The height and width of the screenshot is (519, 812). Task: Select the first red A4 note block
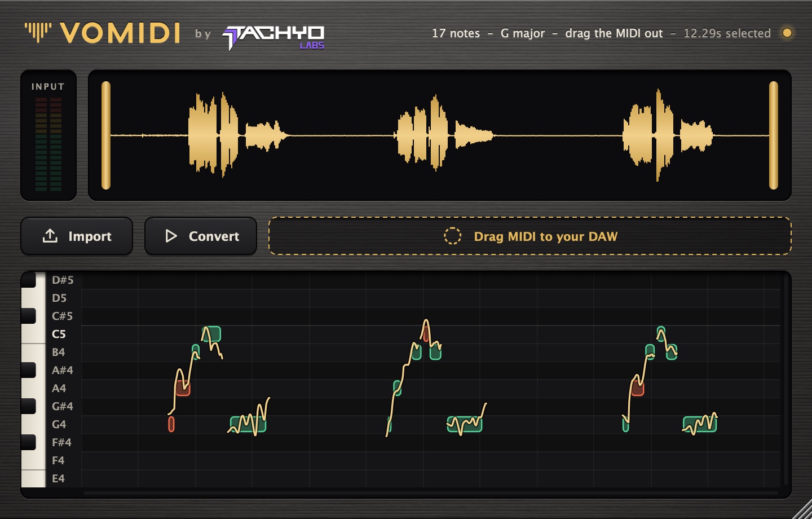[182, 388]
